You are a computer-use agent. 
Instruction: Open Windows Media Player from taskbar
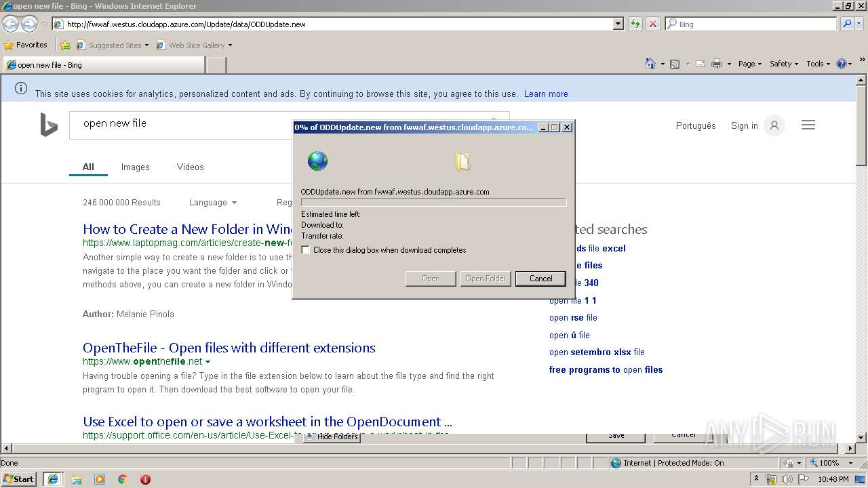100,479
